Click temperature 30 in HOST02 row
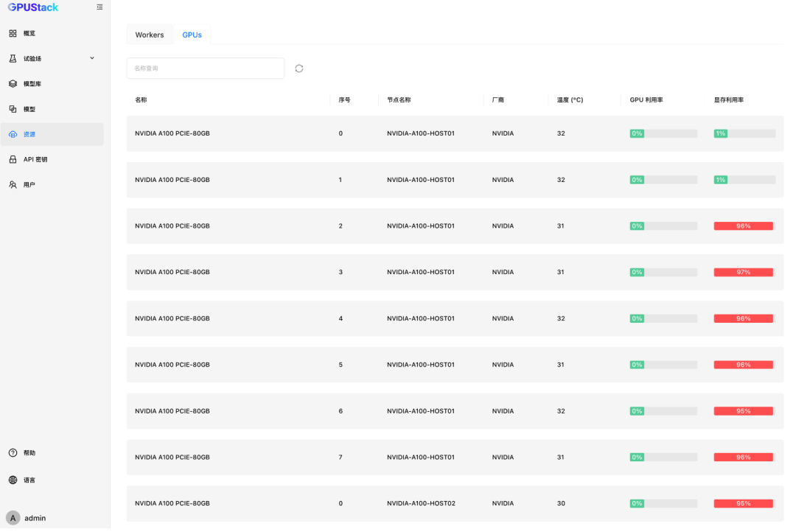The width and height of the screenshot is (796, 532). 560,503
